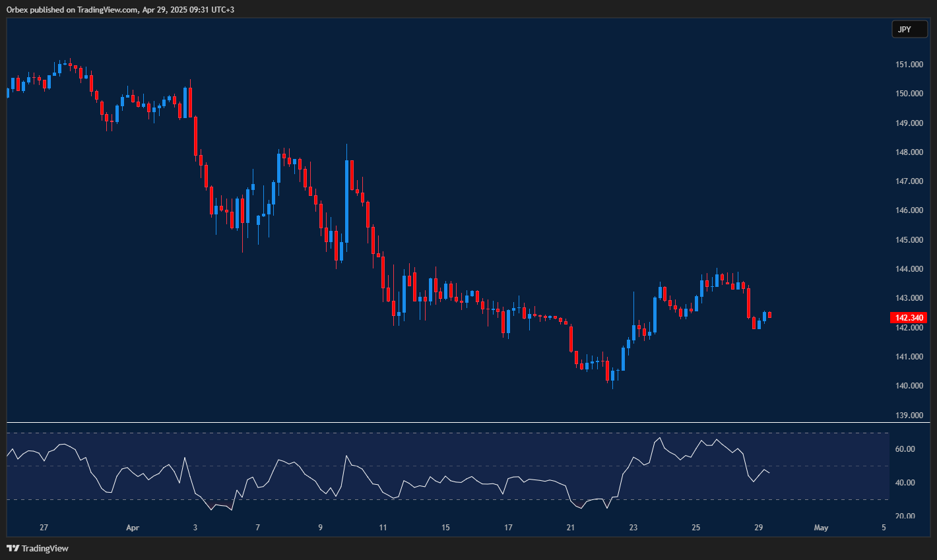Image resolution: width=937 pixels, height=560 pixels.
Task: Open the May label on the time axis
Action: 821,528
